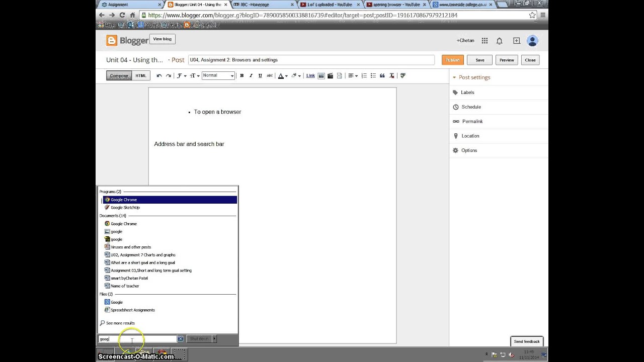
Task: Click the Preview button
Action: [507, 60]
